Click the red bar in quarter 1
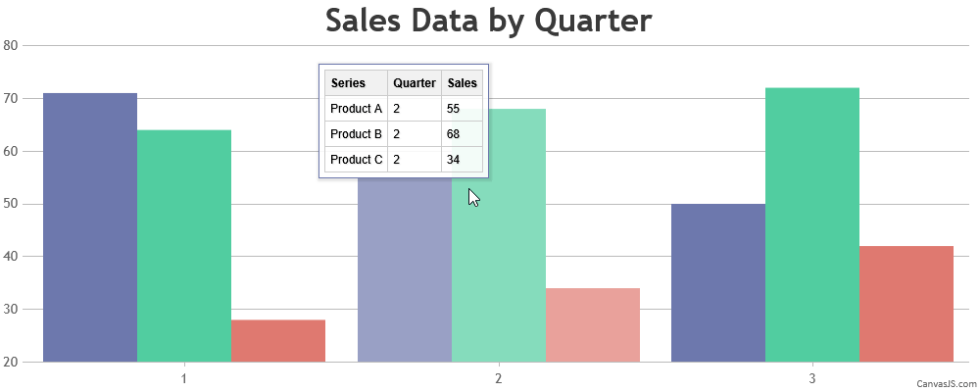 [278, 340]
